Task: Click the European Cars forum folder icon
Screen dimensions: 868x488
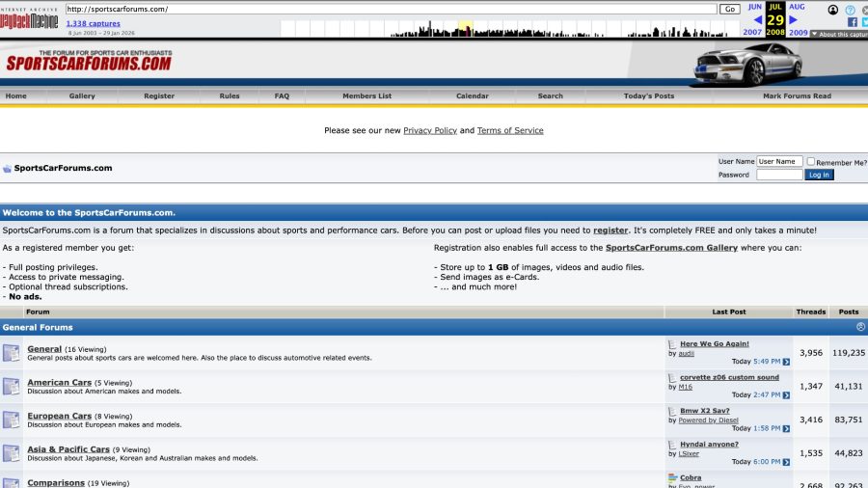Action: click(11, 420)
